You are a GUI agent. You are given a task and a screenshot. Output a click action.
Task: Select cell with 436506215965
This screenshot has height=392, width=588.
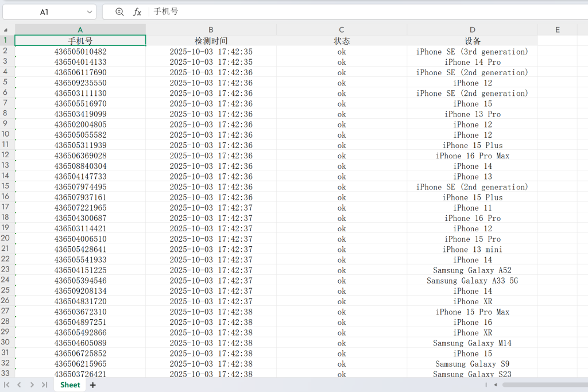tap(80, 364)
